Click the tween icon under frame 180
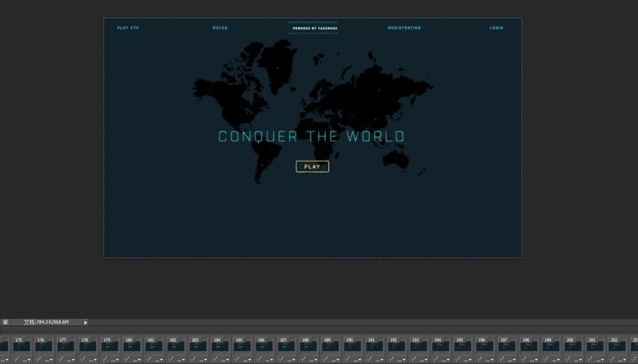The image size is (638, 364). click(127, 359)
